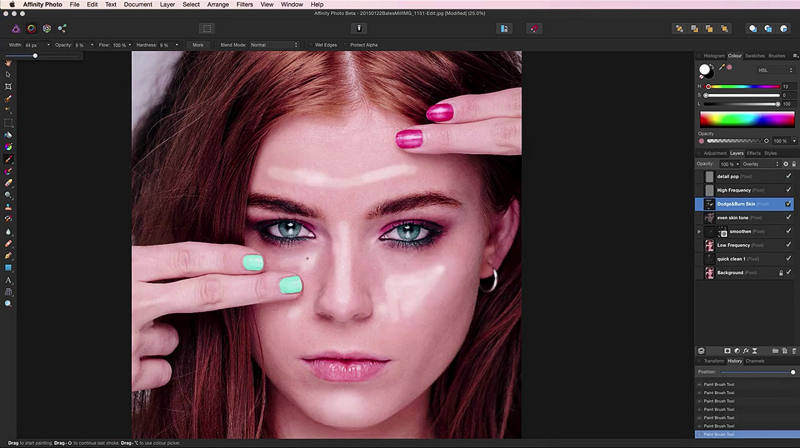Open the layer effects fx icon
800x448 pixels.
745,351
